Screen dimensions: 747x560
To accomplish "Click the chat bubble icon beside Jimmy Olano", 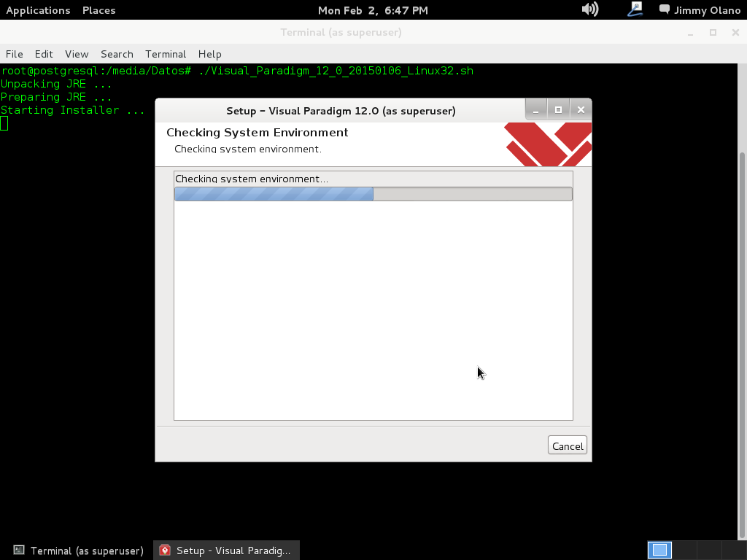I will tap(665, 9).
